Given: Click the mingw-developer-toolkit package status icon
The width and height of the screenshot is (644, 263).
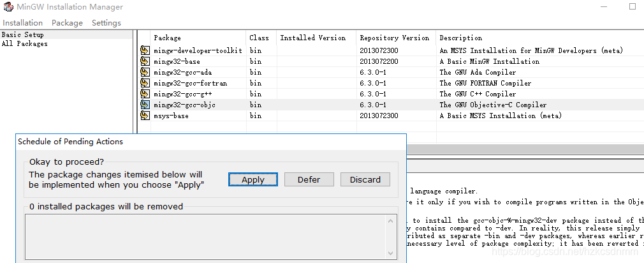Looking at the screenshot, I should pyautogui.click(x=145, y=50).
